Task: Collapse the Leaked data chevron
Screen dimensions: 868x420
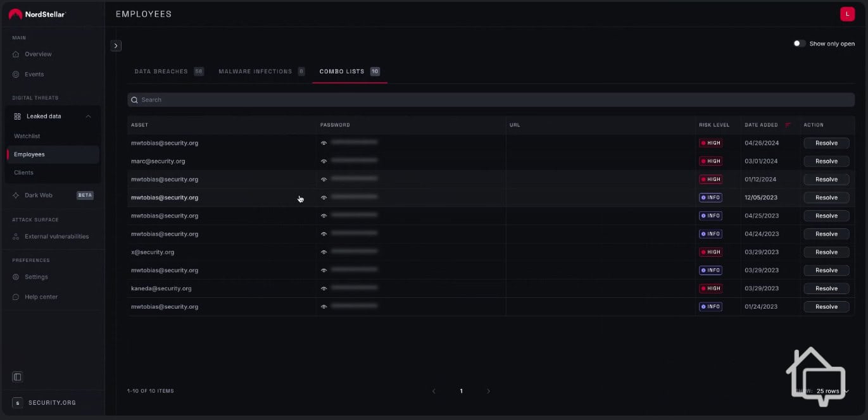Action: pos(89,116)
